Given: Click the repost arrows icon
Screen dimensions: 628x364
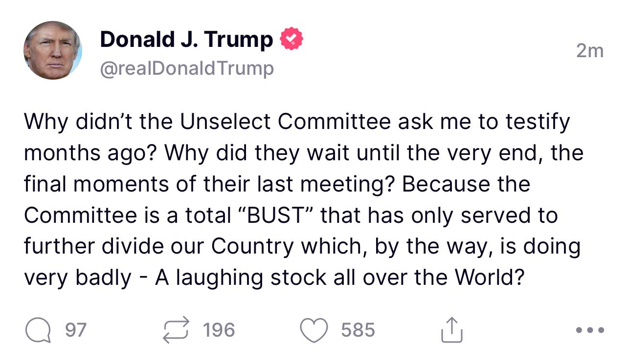Looking at the screenshot, I should (175, 330).
